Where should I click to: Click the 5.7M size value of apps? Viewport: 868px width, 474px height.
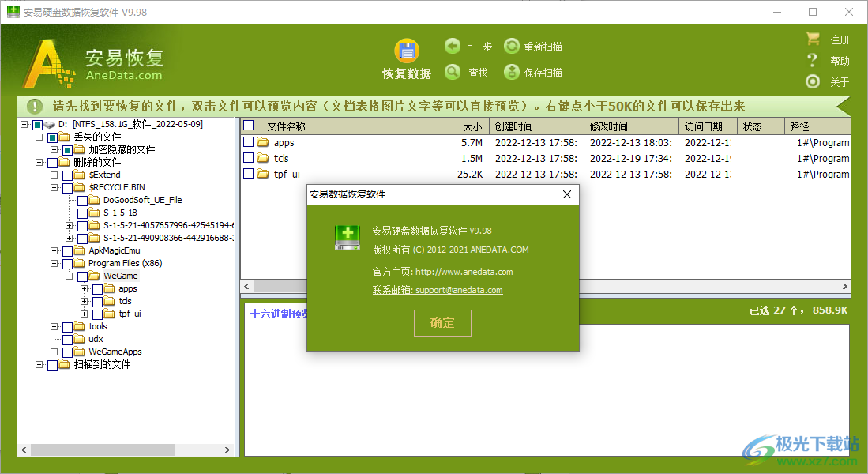[472, 143]
